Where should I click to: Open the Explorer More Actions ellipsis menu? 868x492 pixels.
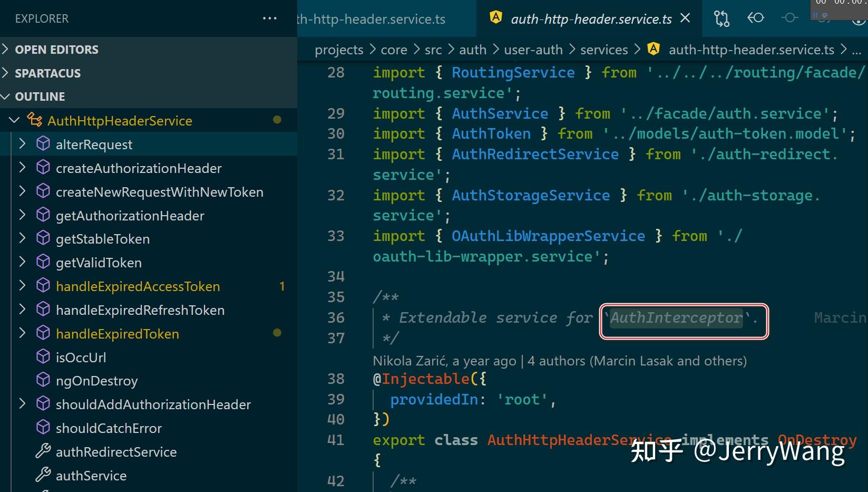point(270,18)
